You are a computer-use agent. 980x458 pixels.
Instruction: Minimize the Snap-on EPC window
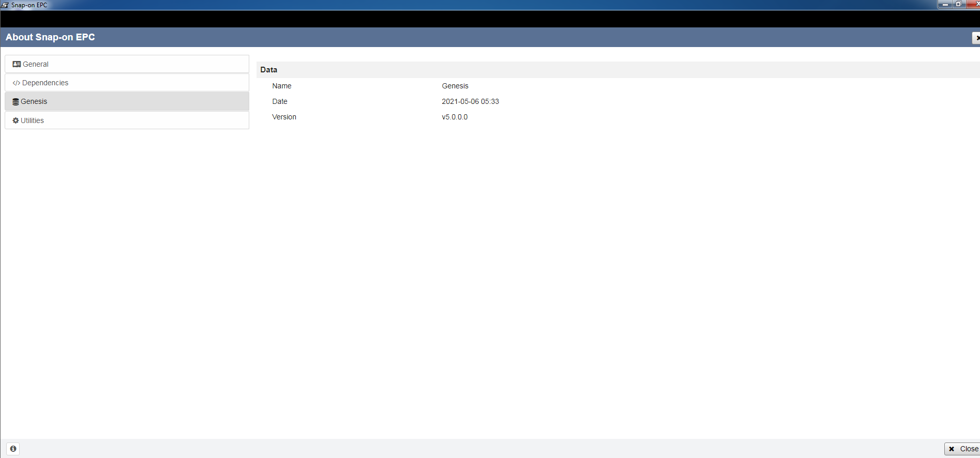(x=945, y=4)
